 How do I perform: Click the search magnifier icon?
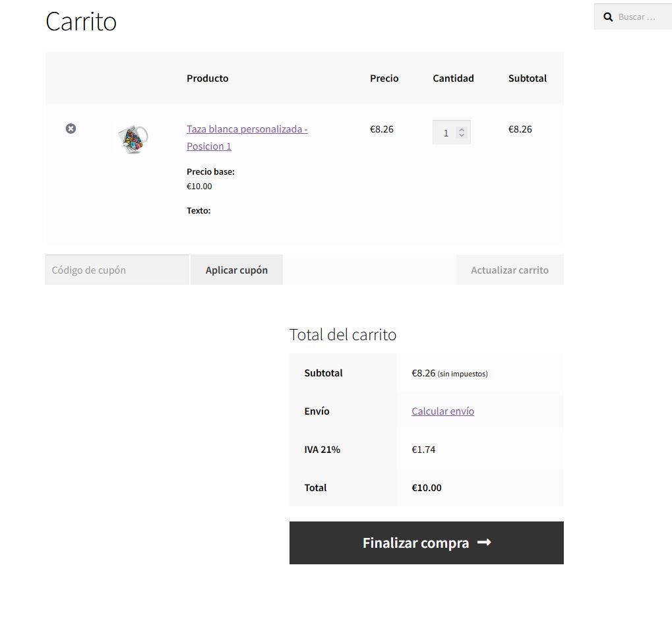pyautogui.click(x=608, y=17)
